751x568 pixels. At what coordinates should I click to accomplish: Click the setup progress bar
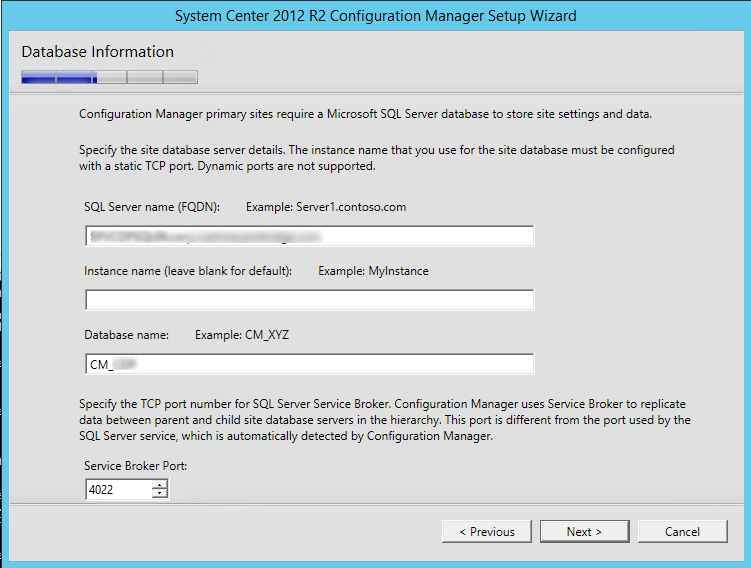(x=109, y=77)
